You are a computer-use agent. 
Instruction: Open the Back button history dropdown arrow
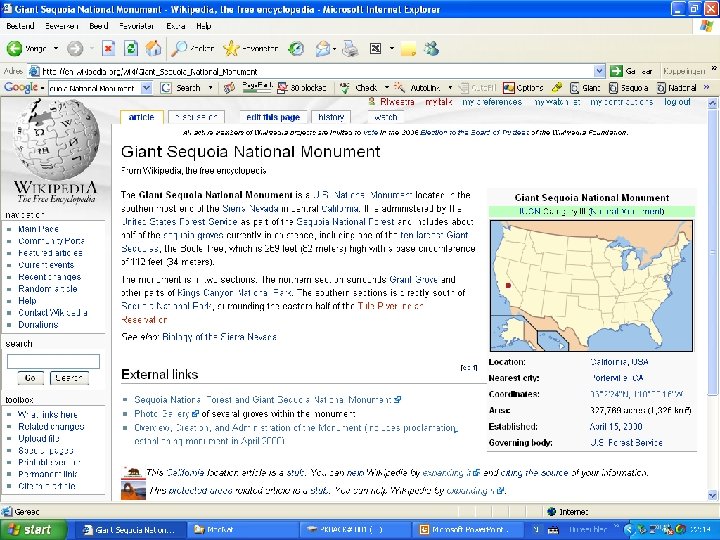56,48
